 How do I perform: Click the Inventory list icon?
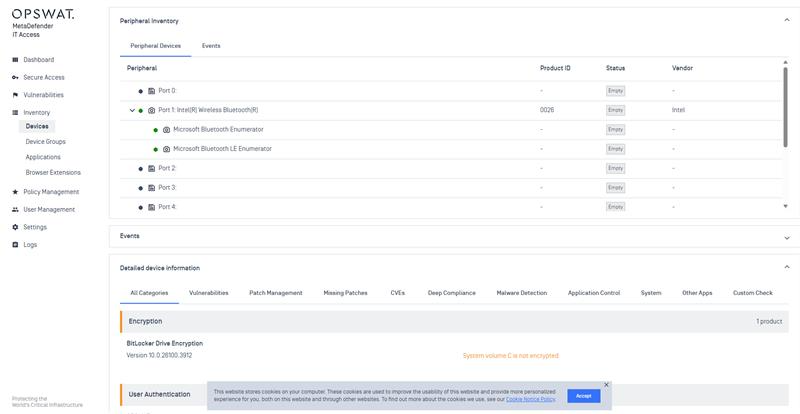point(15,112)
